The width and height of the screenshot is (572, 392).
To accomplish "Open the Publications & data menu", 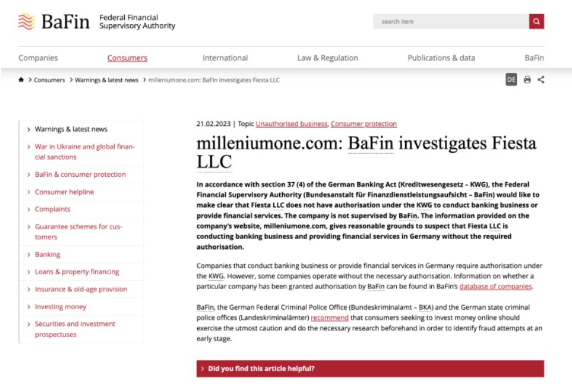I will click(441, 57).
